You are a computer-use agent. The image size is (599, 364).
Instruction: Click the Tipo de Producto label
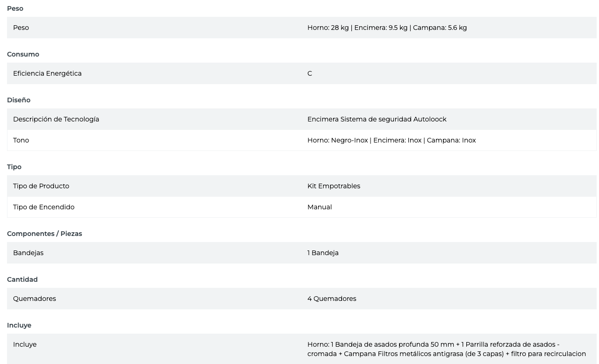point(41,186)
